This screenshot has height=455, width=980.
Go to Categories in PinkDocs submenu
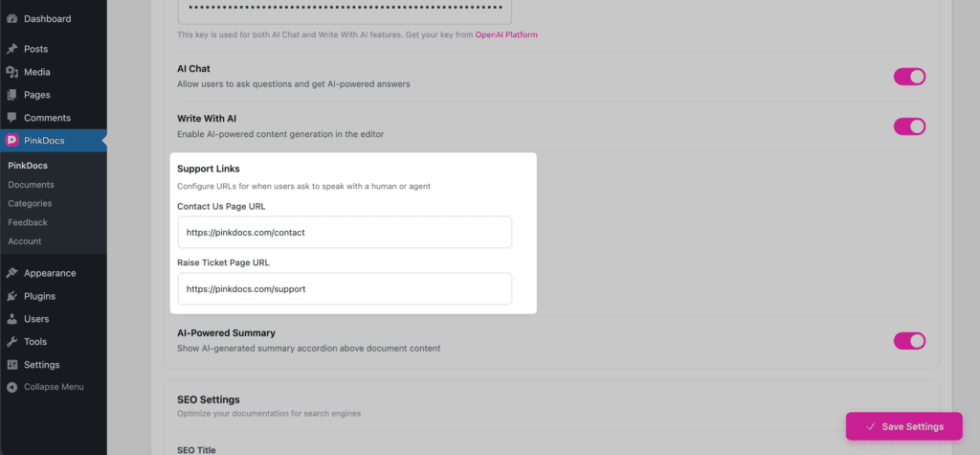pos(30,203)
